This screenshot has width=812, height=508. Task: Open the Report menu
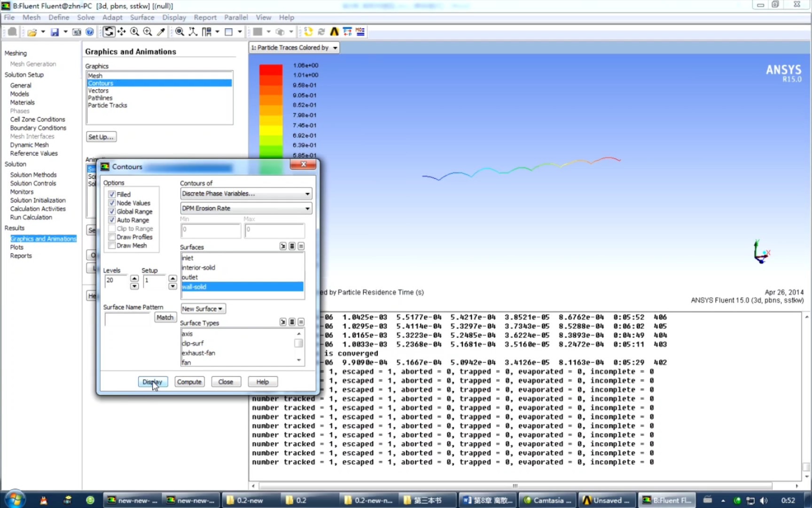tap(205, 17)
